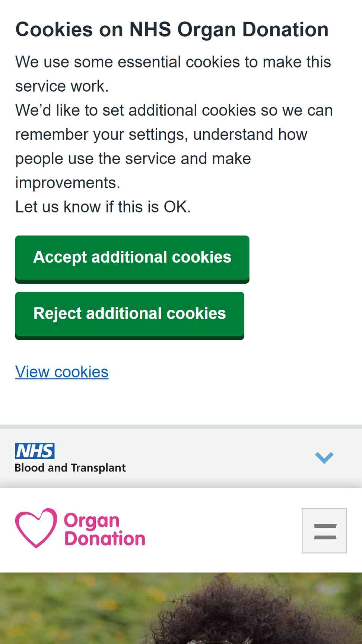This screenshot has height=644, width=362.
Task: Click the essential cookies paragraph text
Action: tap(173, 74)
